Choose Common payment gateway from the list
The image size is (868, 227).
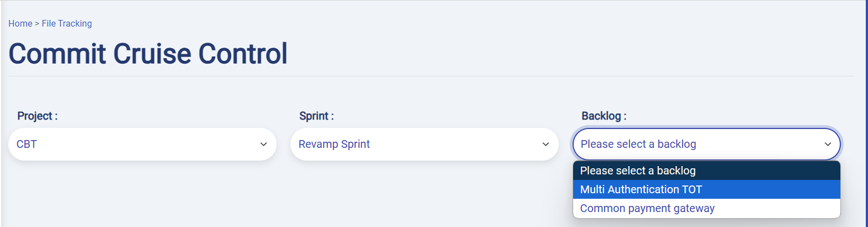point(647,208)
